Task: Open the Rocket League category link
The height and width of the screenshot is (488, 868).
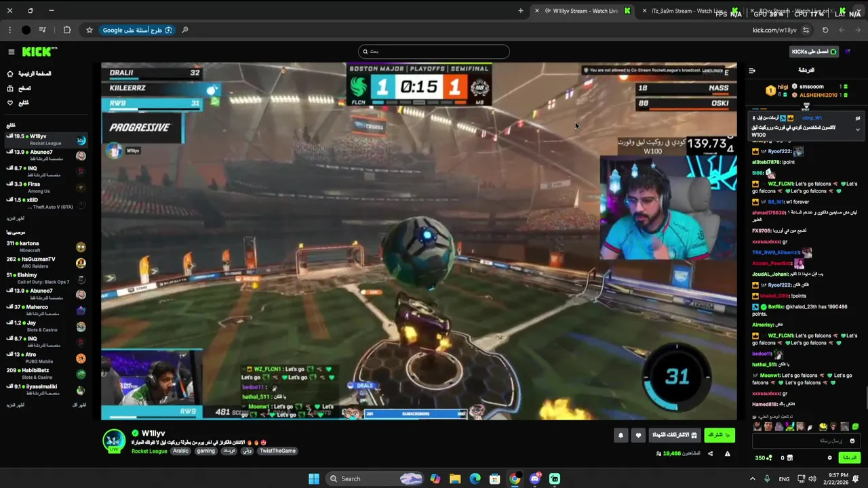Action: tap(149, 451)
